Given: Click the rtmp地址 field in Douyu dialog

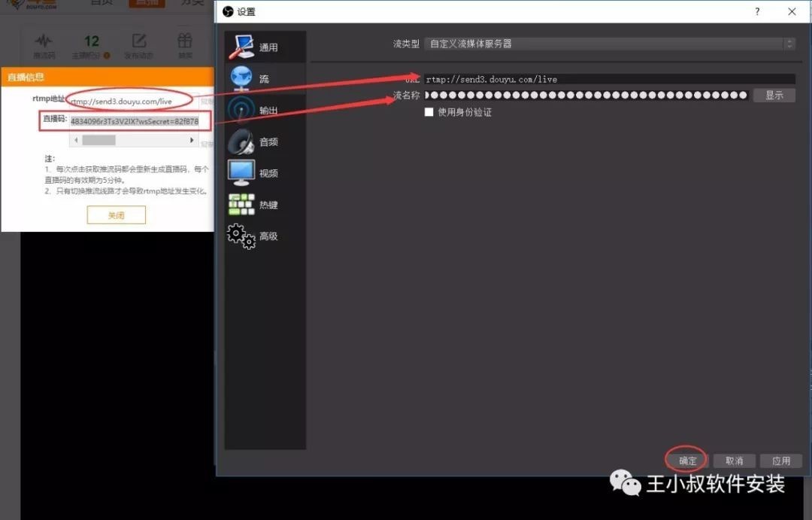Looking at the screenshot, I should click(x=132, y=101).
